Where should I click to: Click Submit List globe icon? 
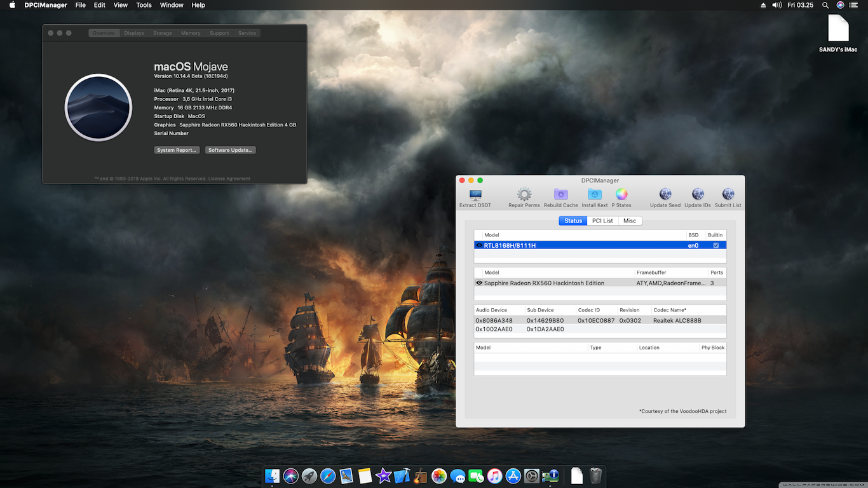[728, 194]
